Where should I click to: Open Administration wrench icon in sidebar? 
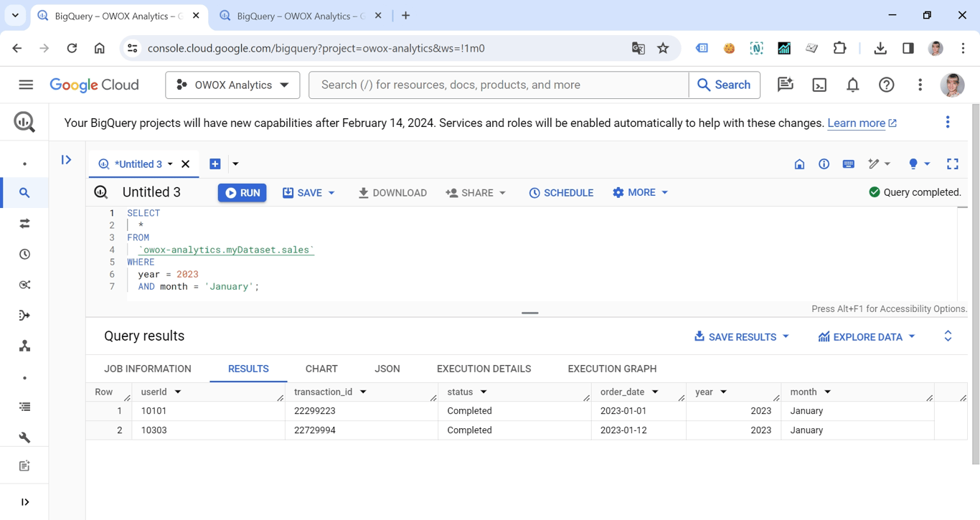click(x=24, y=438)
